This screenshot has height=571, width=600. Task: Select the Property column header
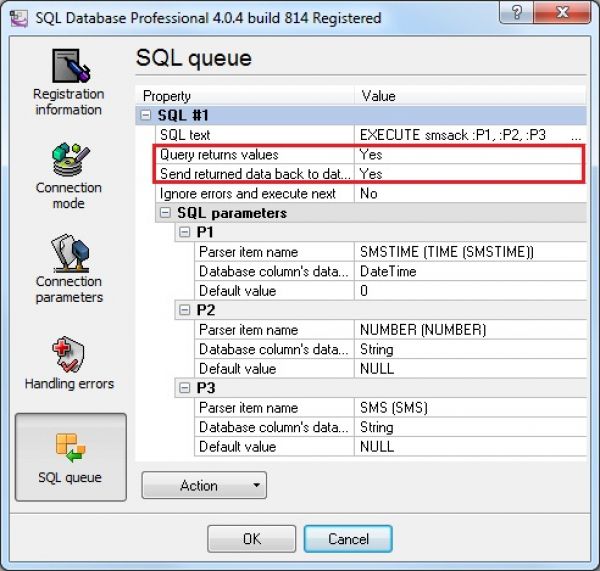[x=245, y=96]
